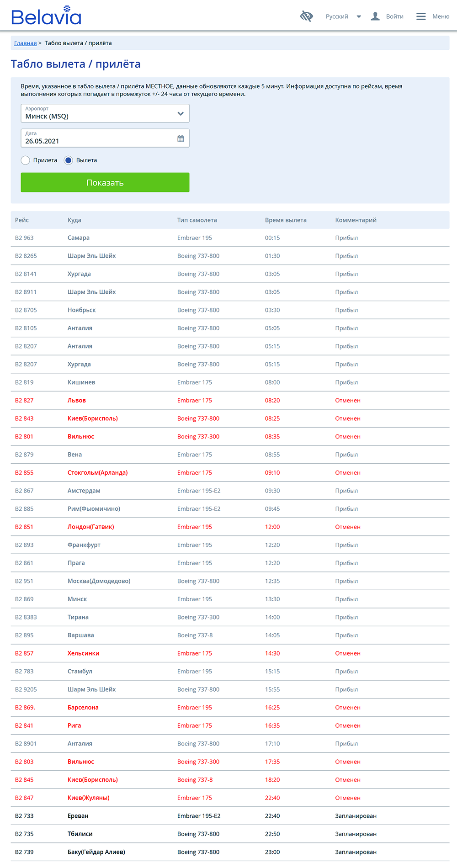Click the Belavia logo
This screenshot has width=457, height=868.
[46, 16]
